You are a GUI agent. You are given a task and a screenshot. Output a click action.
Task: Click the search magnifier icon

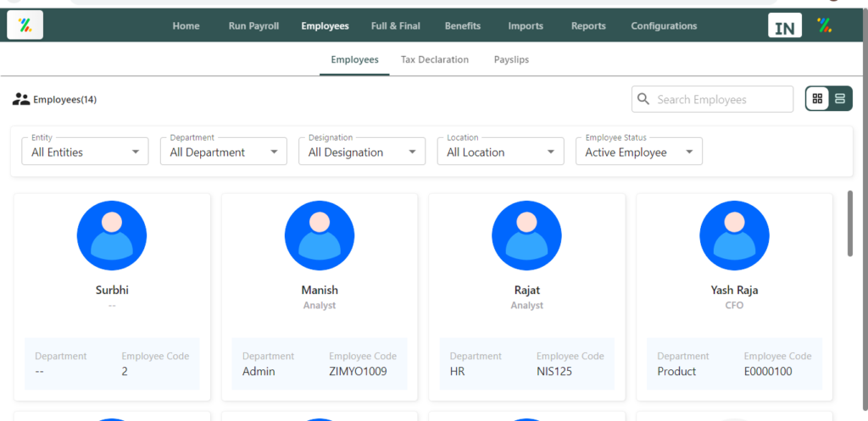pyautogui.click(x=643, y=99)
